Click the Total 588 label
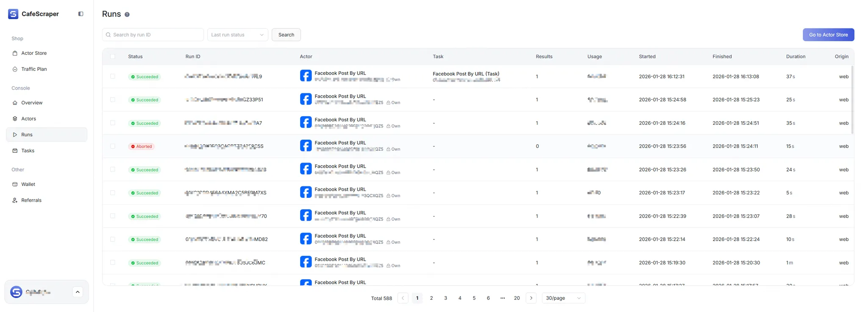 point(381,298)
